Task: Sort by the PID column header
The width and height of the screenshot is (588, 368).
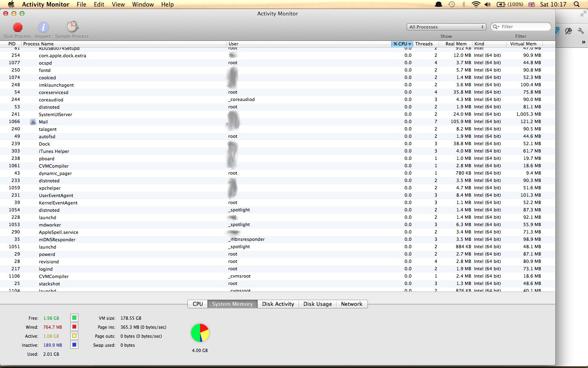Action: 12,44
